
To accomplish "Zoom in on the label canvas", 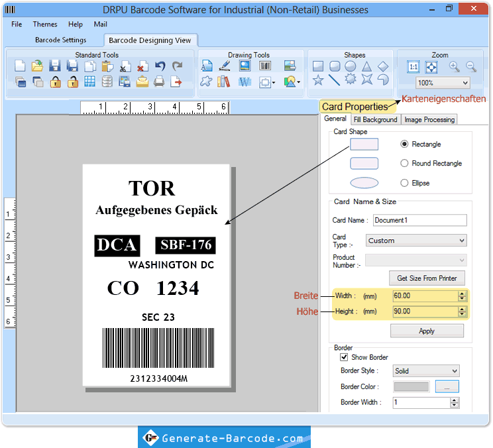I will [454, 66].
